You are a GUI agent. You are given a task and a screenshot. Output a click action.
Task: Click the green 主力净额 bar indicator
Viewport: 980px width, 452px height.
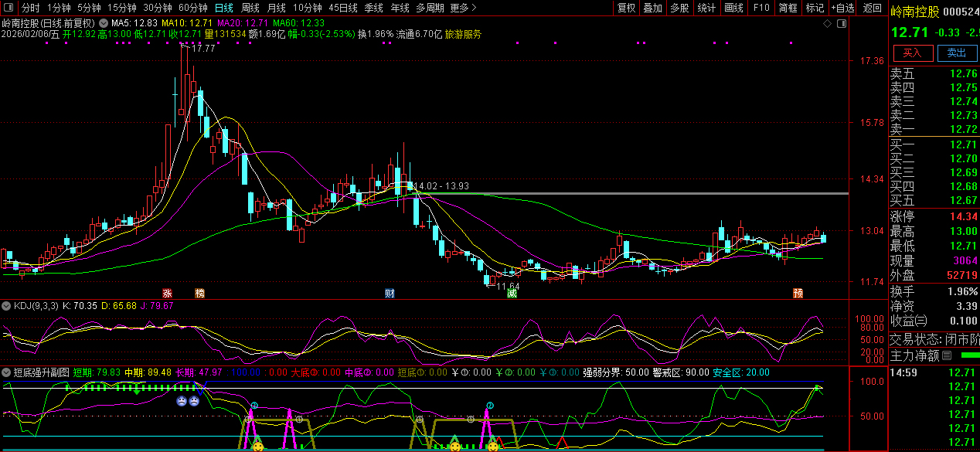969,355
